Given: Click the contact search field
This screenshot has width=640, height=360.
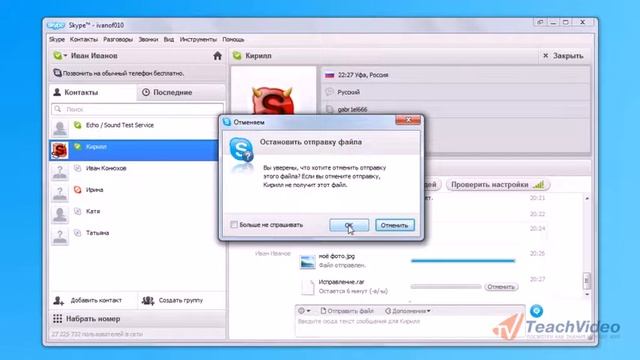Looking at the screenshot, I should [x=138, y=109].
